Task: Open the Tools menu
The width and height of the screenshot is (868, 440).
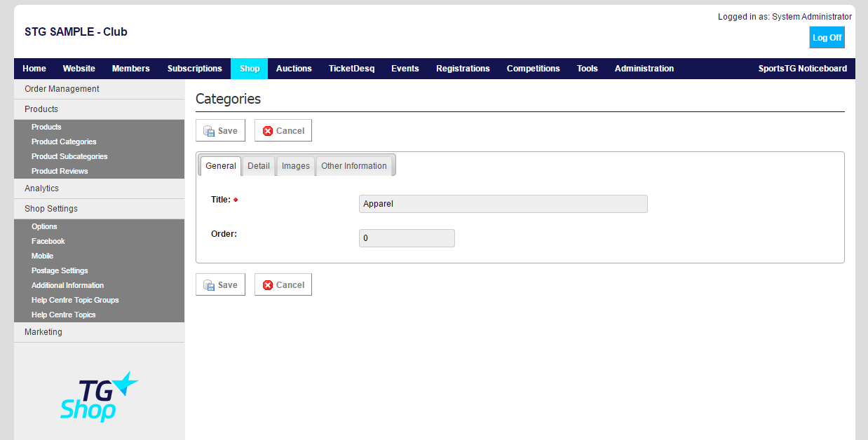Action: 588,69
